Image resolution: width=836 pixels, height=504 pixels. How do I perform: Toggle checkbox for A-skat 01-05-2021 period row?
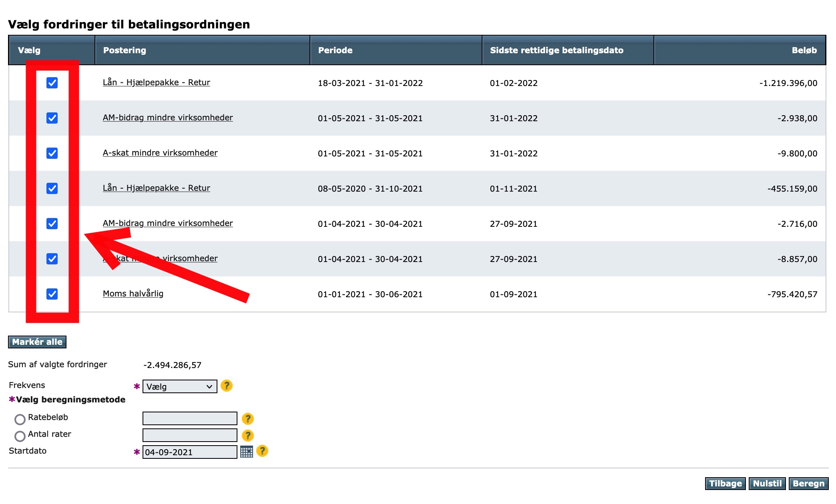[52, 153]
